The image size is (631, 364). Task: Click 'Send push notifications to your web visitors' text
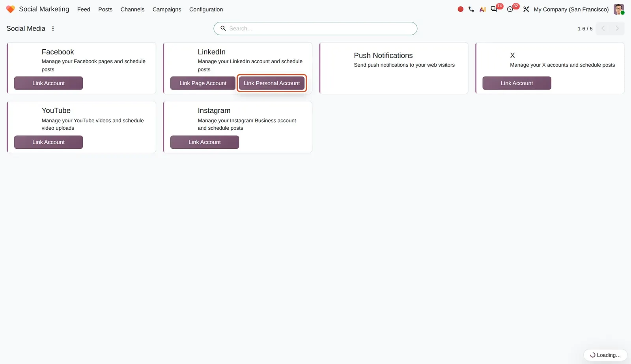coord(404,65)
